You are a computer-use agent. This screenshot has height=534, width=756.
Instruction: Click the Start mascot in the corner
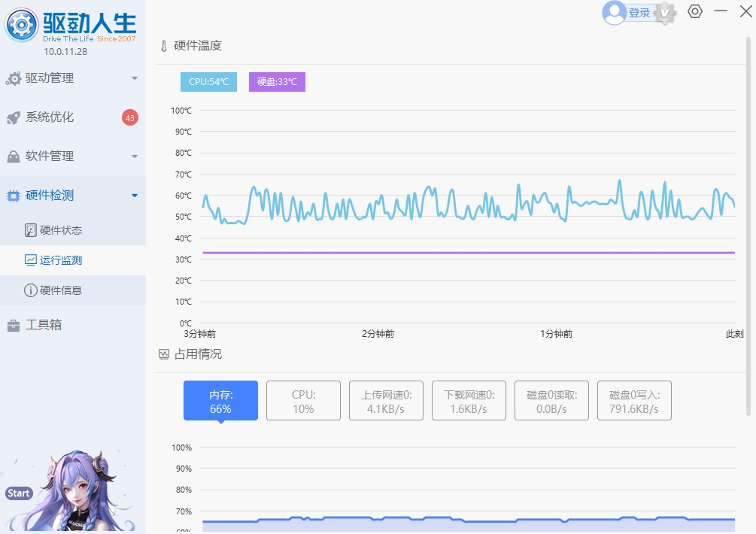pyautogui.click(x=17, y=493)
